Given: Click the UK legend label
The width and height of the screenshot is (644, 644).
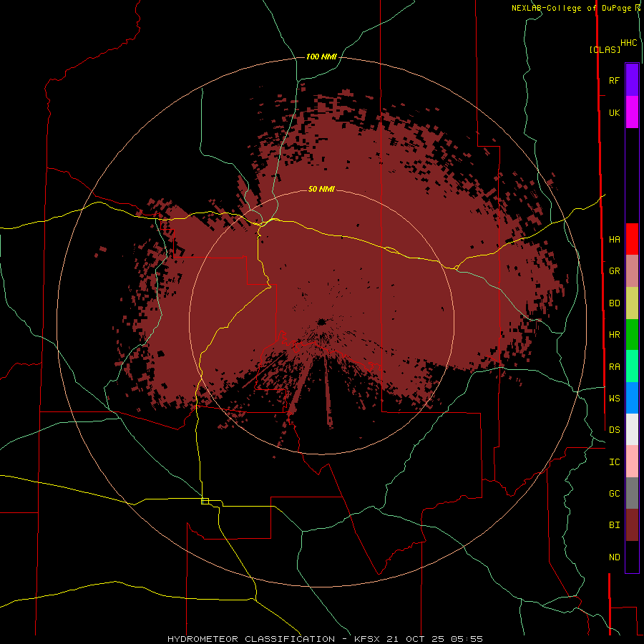Looking at the screenshot, I should coord(614,112).
